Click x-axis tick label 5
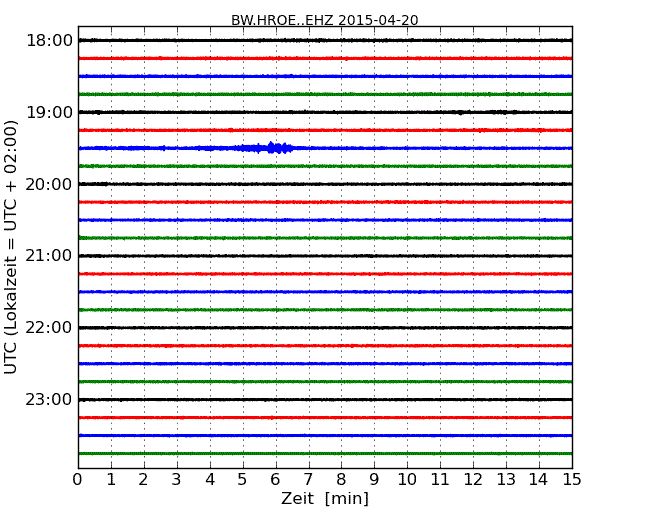This screenshot has width=650, height=520. click(243, 480)
